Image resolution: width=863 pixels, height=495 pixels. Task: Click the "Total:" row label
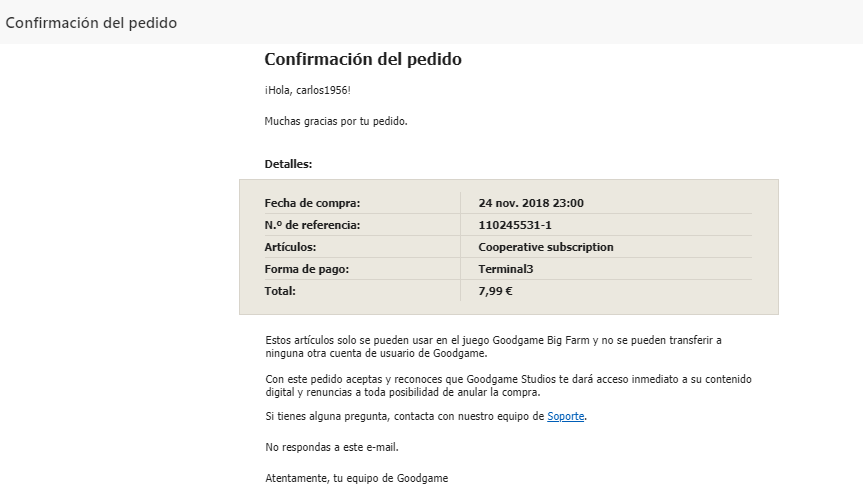(x=280, y=291)
